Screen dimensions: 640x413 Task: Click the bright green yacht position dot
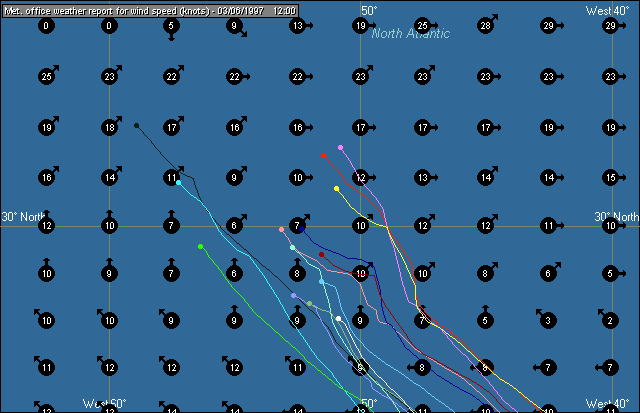[200, 246]
